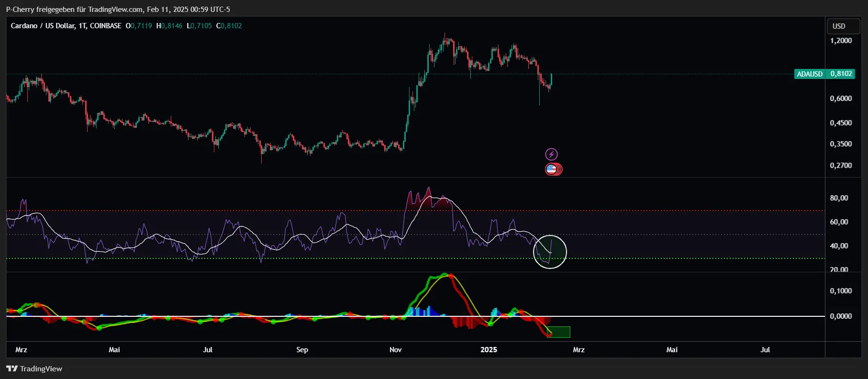The width and height of the screenshot is (868, 379).
Task: Click the 0,0000 MACD axis value
Action: (841, 316)
